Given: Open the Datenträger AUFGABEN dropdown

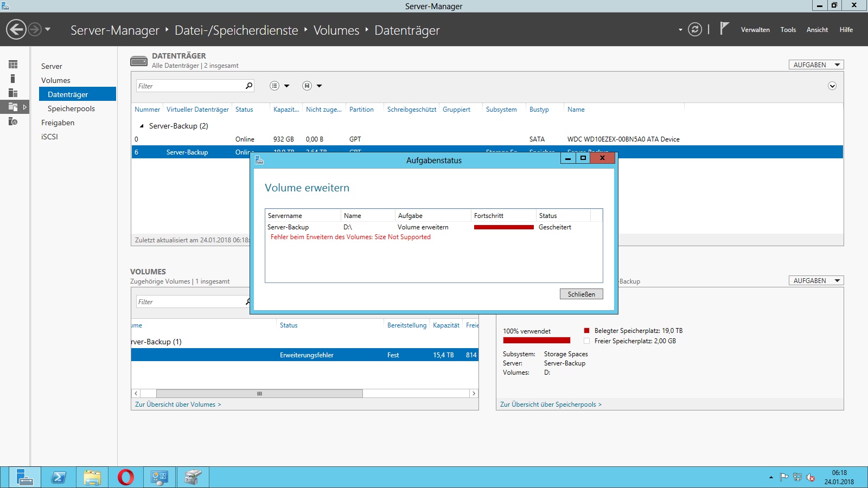Looking at the screenshot, I should (816, 65).
